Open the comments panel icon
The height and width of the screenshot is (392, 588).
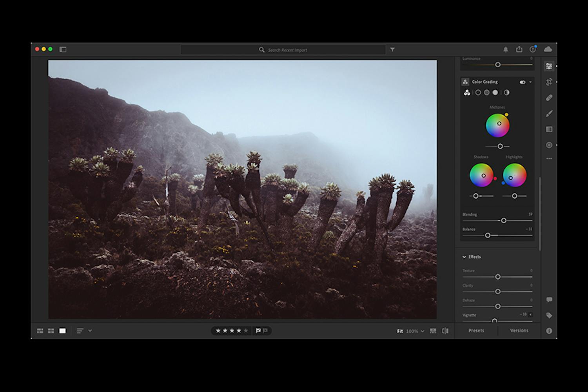[x=549, y=299]
